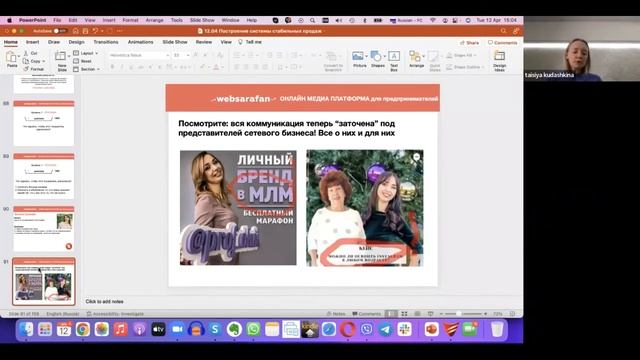Image resolution: width=640 pixels, height=360 pixels.
Task: Open the Design ribbon tab
Action: tap(76, 42)
